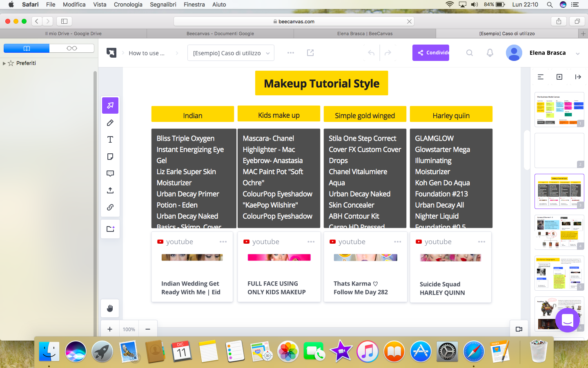588x368 pixels.
Task: Click the upload file tool
Action: pyautogui.click(x=110, y=190)
